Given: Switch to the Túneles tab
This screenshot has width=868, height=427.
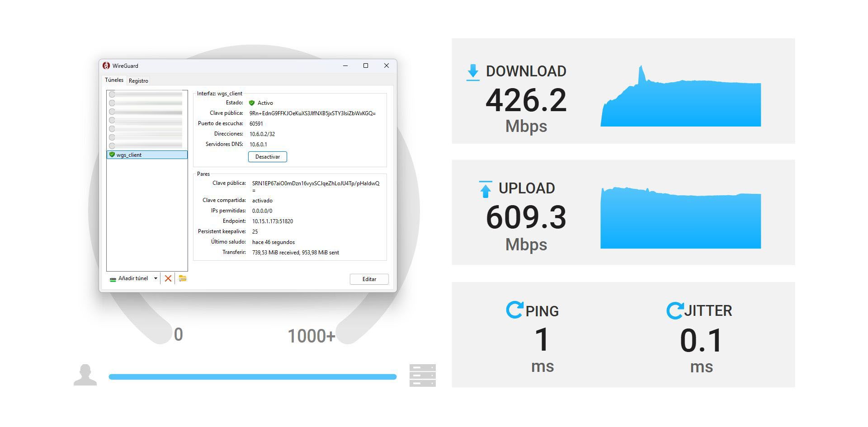Looking at the screenshot, I should click(x=114, y=80).
